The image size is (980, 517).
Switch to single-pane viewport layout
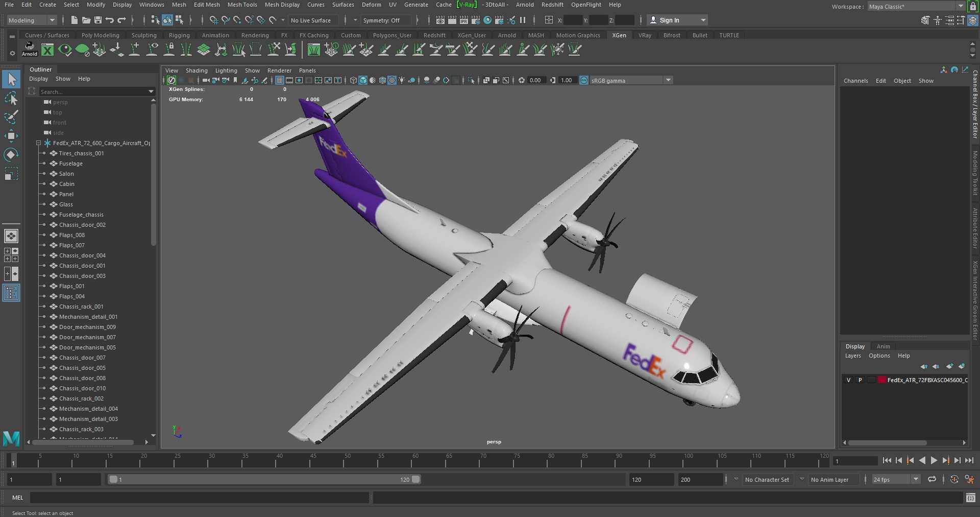pos(11,236)
